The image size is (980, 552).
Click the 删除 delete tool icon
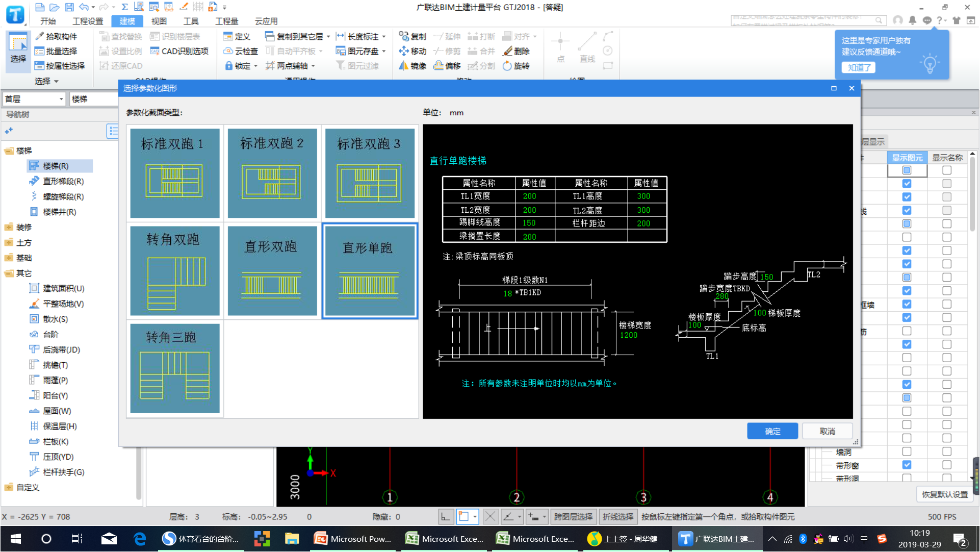point(507,51)
